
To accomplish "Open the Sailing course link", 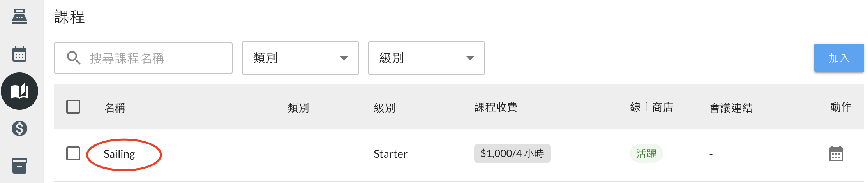I will 119,154.
